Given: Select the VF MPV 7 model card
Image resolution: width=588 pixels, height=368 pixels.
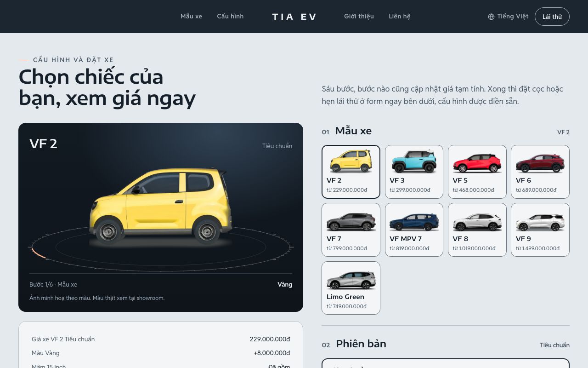Looking at the screenshot, I should [x=414, y=230].
